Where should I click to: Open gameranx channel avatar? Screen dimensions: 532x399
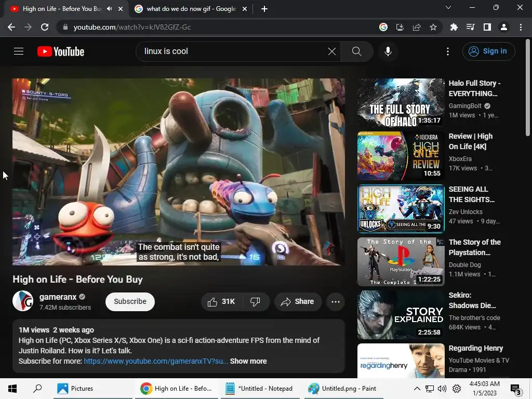click(x=23, y=301)
